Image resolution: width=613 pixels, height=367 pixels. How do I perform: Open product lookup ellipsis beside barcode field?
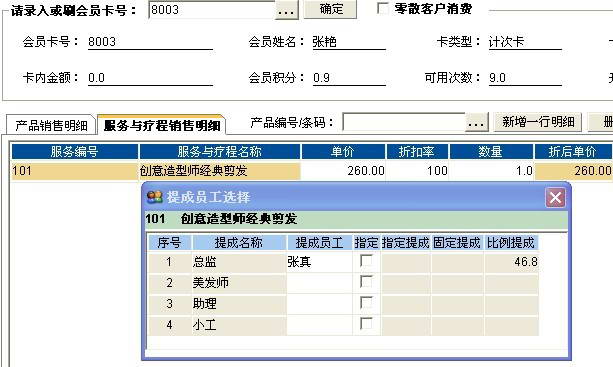(x=477, y=123)
